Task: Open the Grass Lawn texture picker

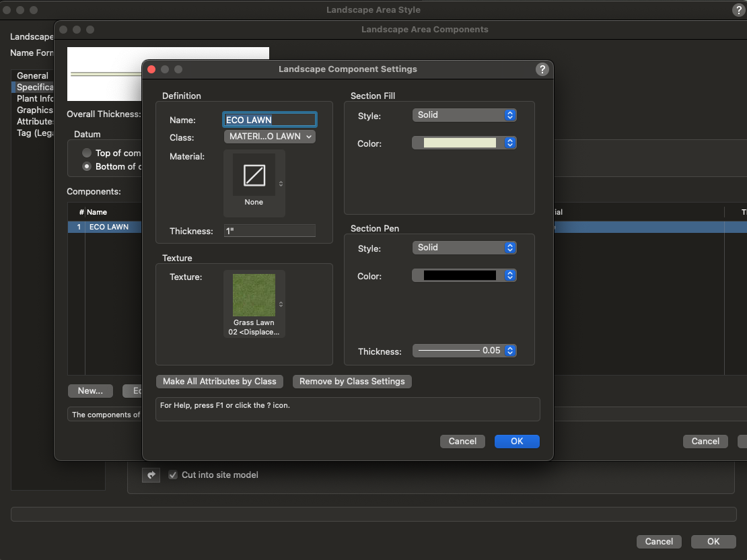Action: pyautogui.click(x=254, y=295)
